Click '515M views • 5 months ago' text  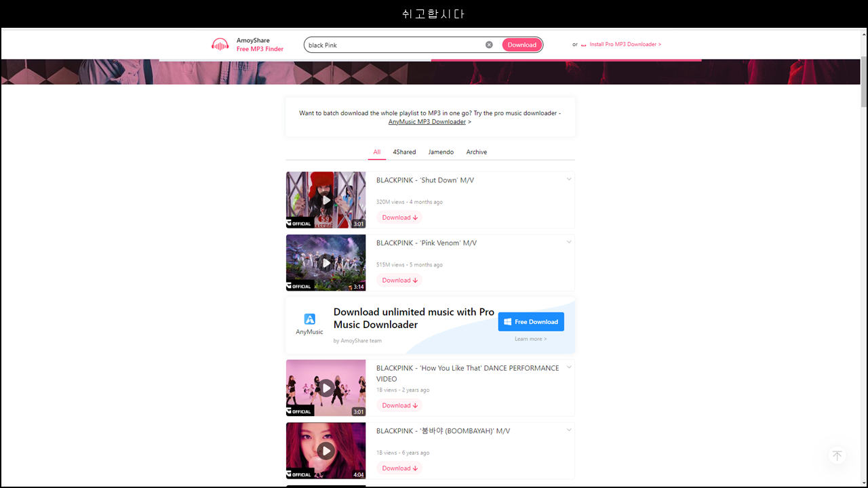[x=410, y=265]
